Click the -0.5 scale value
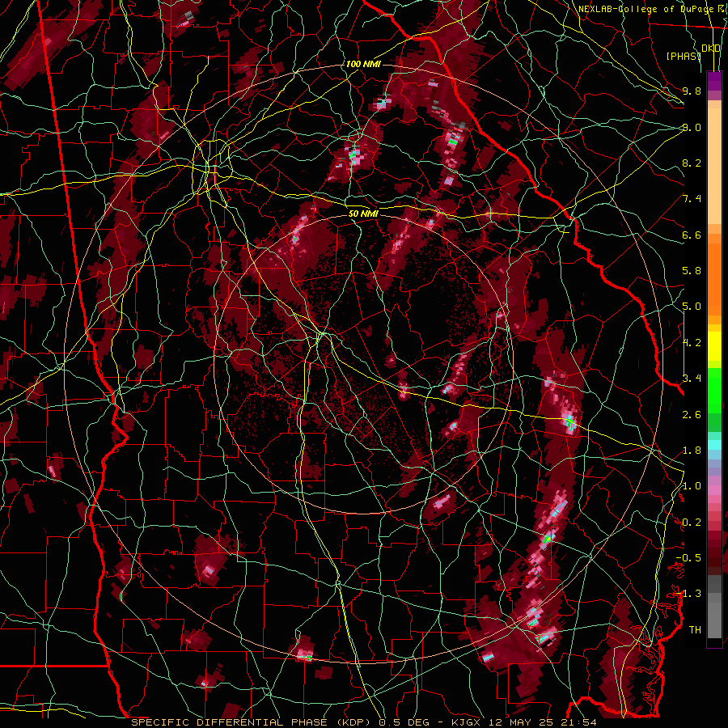Screen dimensions: 728x728 [x=688, y=558]
